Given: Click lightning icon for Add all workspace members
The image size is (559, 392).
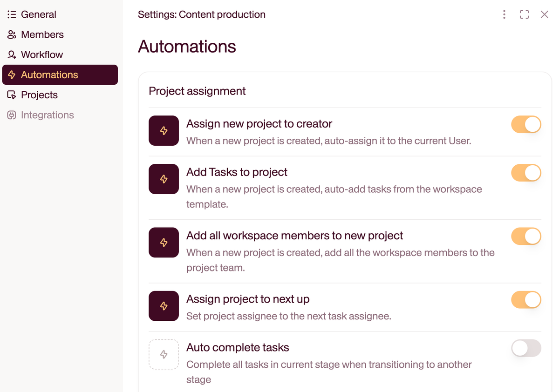Looking at the screenshot, I should coord(164,243).
